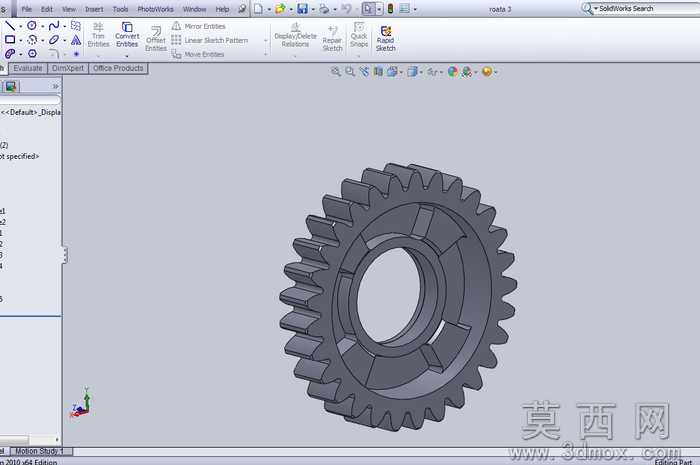This screenshot has height=465, width=700.
Task: Click the Undo icon
Action: [346, 8]
